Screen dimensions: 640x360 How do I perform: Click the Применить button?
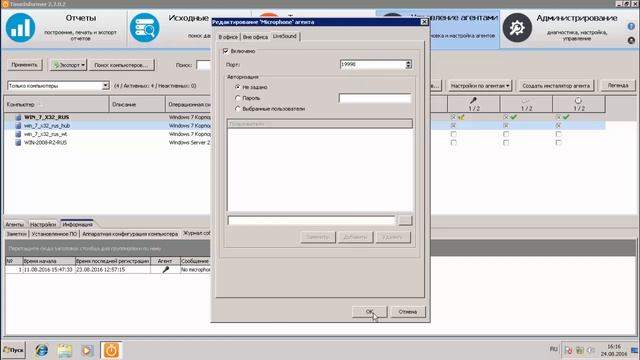pos(24,65)
